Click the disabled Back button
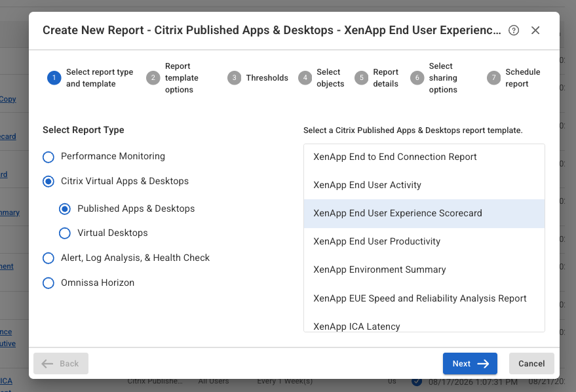The height and width of the screenshot is (392, 576). click(x=60, y=364)
